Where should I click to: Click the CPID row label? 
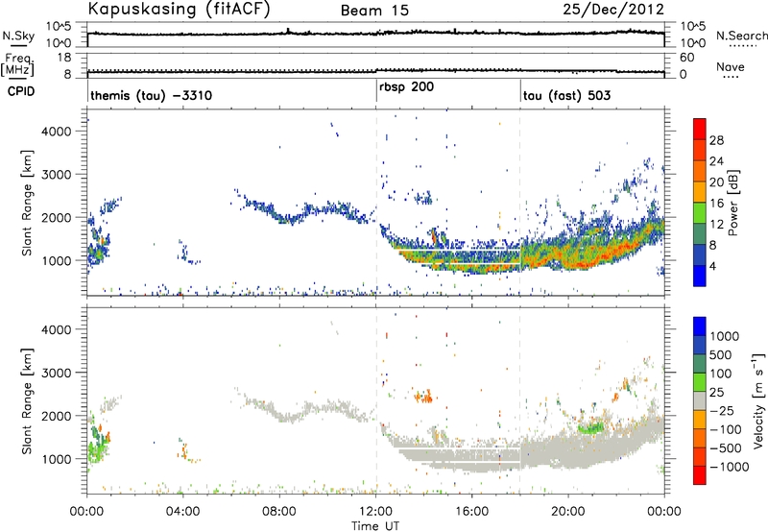point(21,91)
